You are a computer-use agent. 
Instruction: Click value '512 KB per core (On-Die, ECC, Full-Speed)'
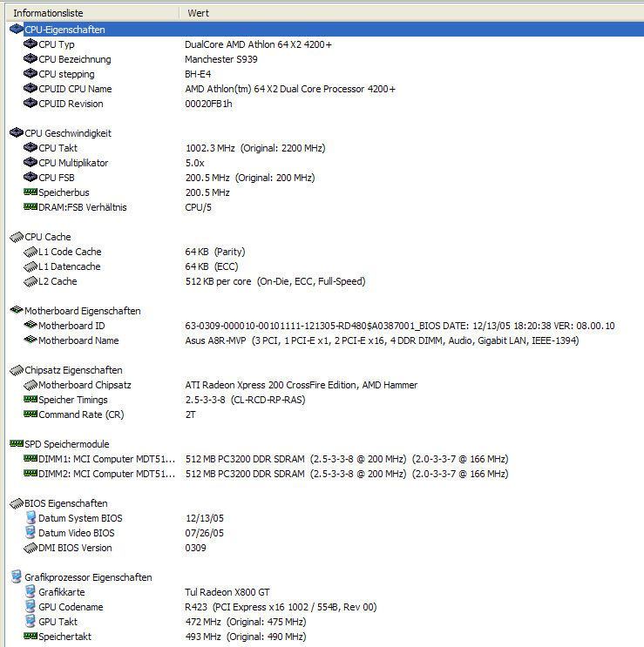point(275,281)
